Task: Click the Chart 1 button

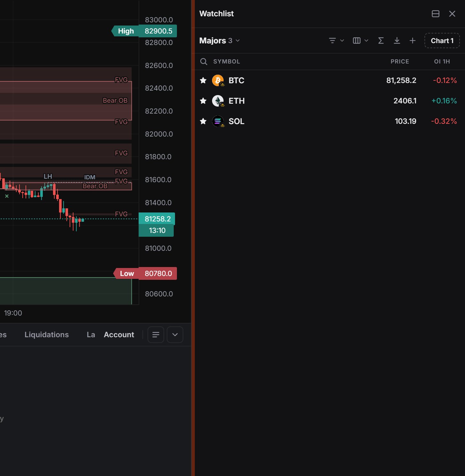Action: pyautogui.click(x=442, y=41)
